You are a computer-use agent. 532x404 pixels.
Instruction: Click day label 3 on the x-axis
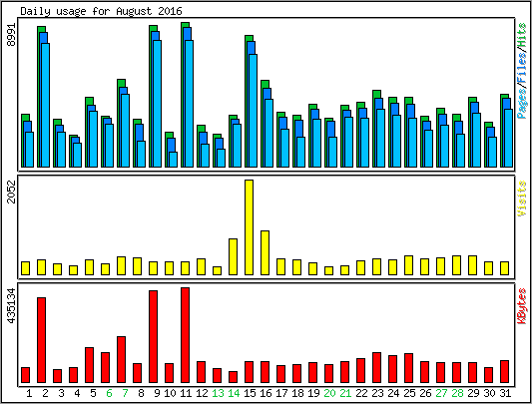(x=61, y=393)
